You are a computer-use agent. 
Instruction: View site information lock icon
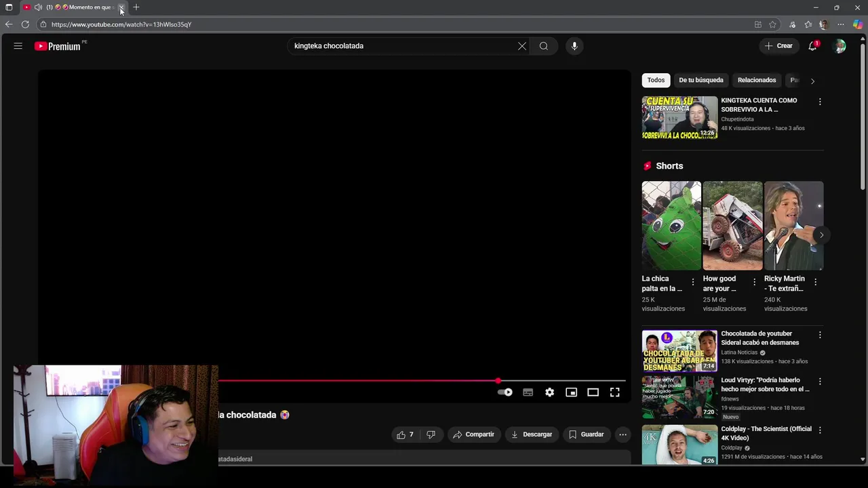[x=43, y=24]
